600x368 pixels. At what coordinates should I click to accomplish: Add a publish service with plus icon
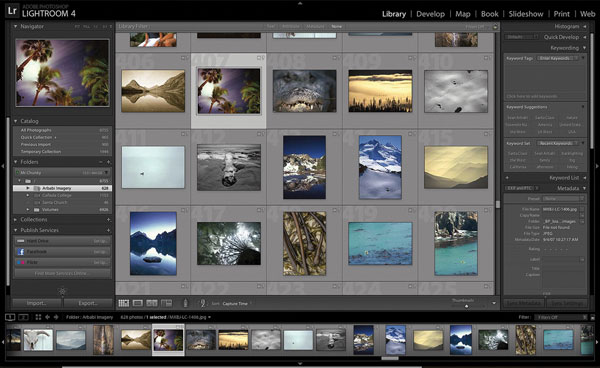(x=109, y=230)
